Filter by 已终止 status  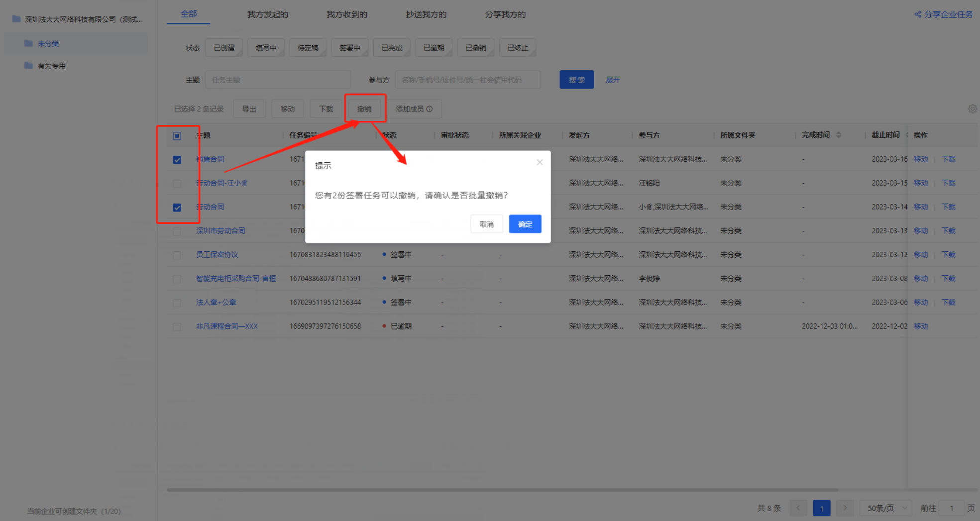point(518,48)
